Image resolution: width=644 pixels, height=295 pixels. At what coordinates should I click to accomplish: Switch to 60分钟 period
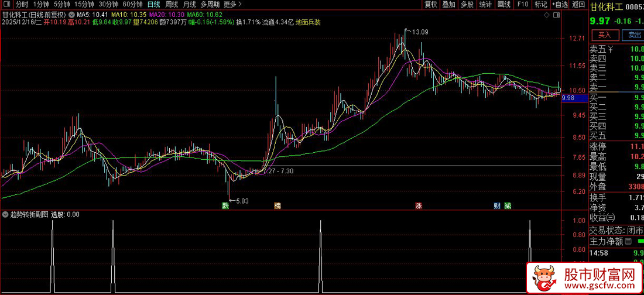(132, 5)
